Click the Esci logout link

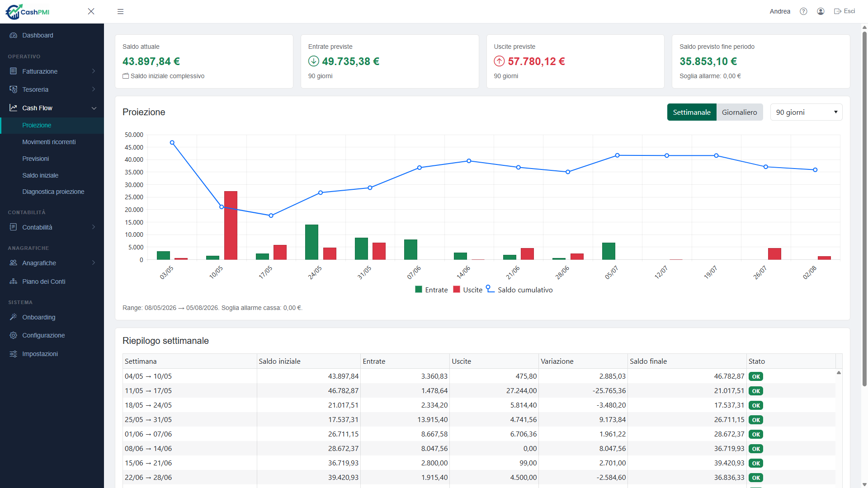coord(844,11)
